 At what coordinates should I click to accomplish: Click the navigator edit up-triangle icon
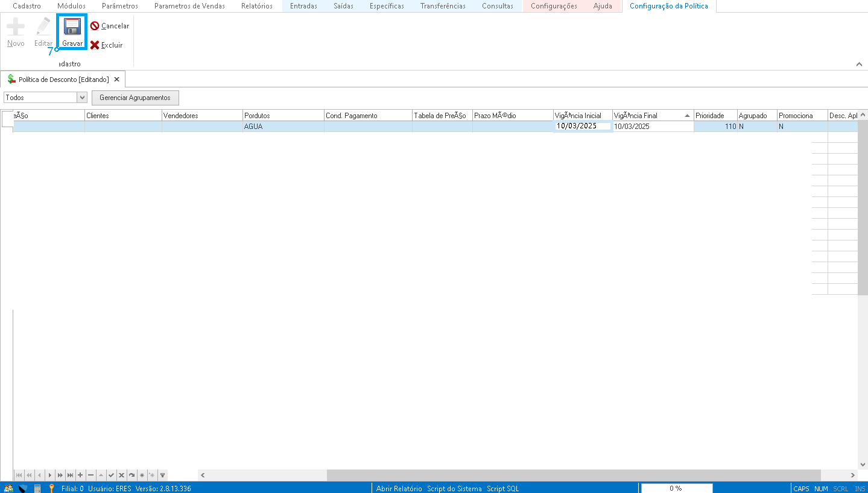pos(101,475)
